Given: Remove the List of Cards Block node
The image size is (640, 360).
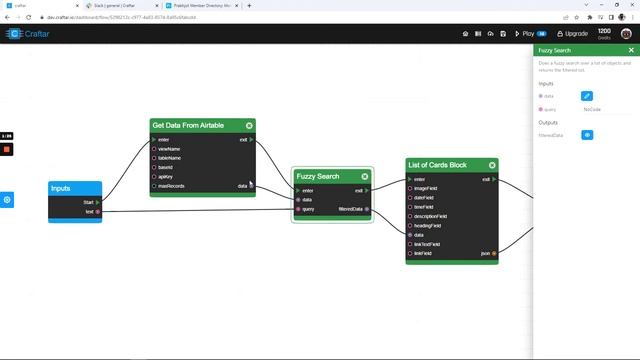Looking at the screenshot, I should click(492, 165).
